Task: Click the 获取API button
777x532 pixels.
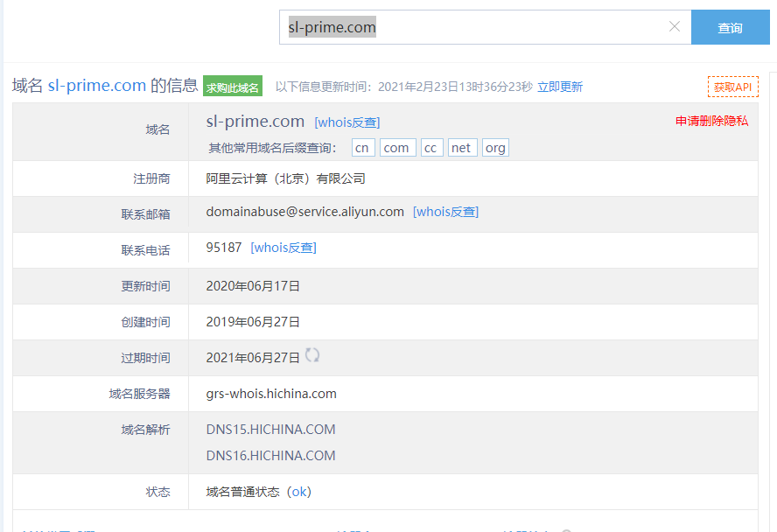Action: (x=732, y=87)
